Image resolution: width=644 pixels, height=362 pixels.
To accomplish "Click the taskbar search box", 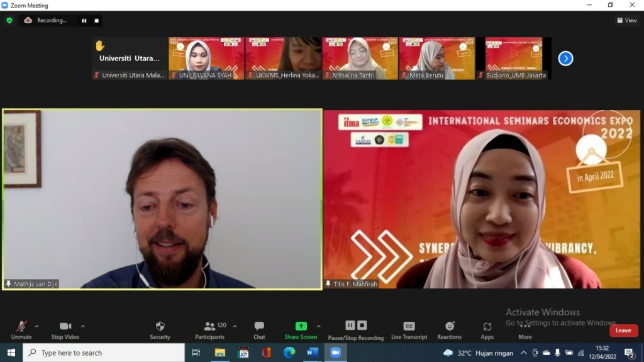I will [x=104, y=353].
